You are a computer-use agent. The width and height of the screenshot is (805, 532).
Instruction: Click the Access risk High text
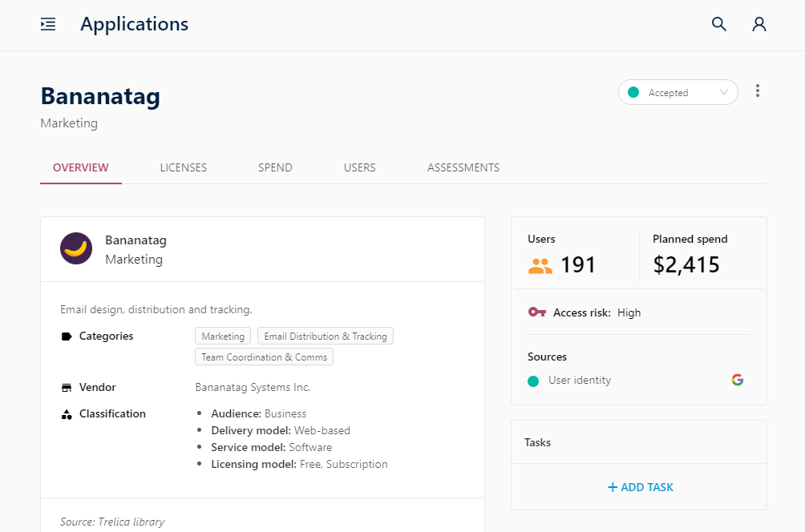pos(597,313)
